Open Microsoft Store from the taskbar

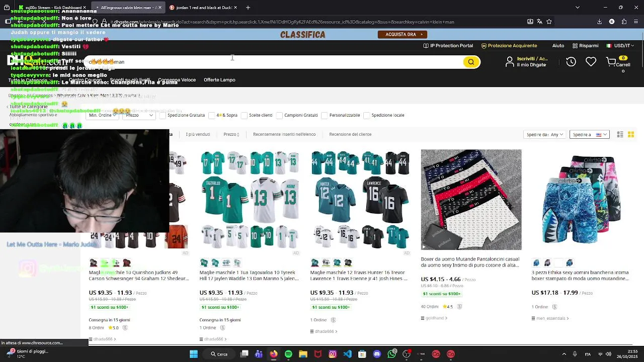[362, 354]
